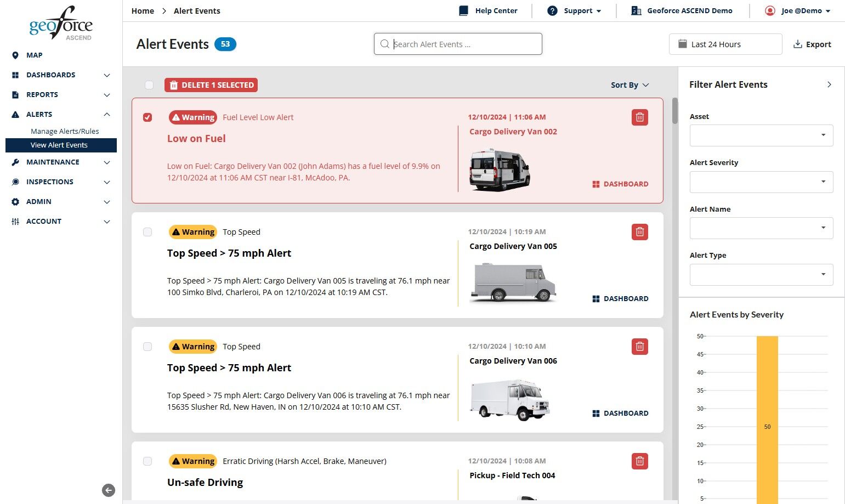Click Delete 1 Selected button

tap(211, 85)
